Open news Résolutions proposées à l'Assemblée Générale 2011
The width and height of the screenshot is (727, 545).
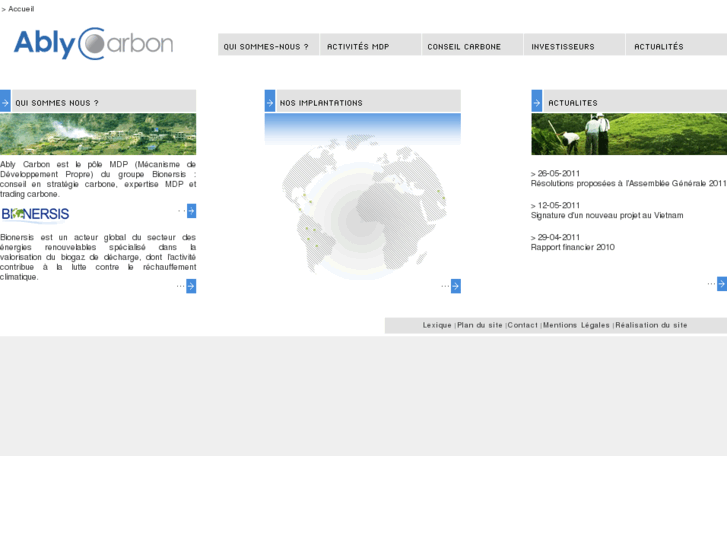(628, 184)
